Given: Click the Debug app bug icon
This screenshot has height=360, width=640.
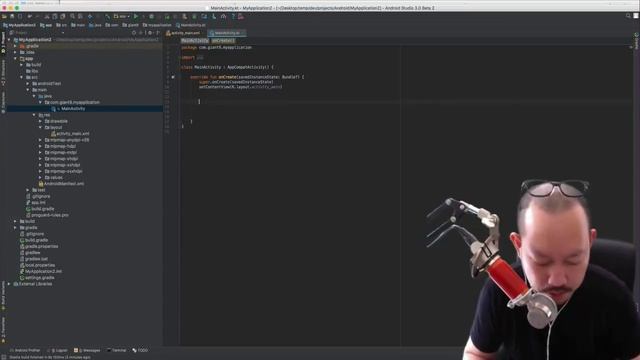Looking at the screenshot, I should pyautogui.click(x=151, y=16).
